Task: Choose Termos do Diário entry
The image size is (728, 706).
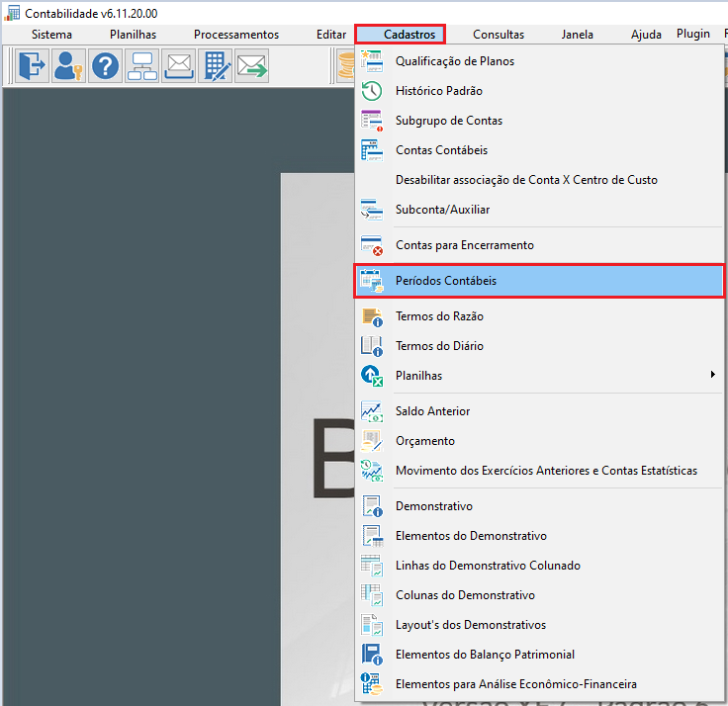Action: pos(539,346)
